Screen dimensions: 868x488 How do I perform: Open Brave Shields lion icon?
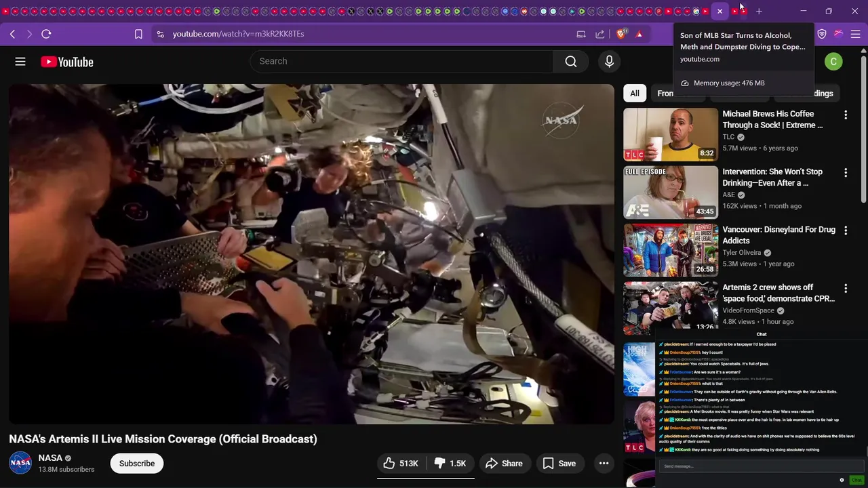[622, 34]
